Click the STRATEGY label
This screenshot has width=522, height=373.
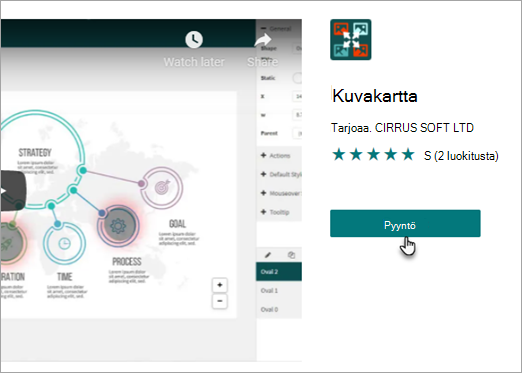[35, 153]
